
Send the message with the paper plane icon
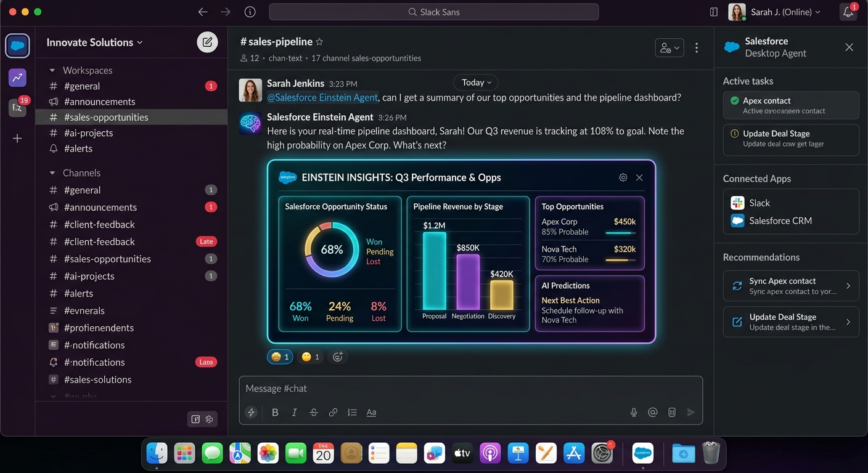pyautogui.click(x=691, y=412)
